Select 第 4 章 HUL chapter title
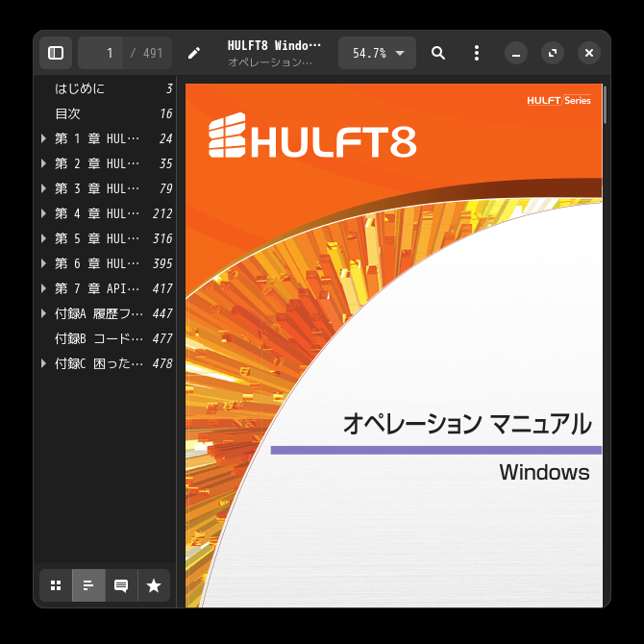This screenshot has height=644, width=644. pos(97,214)
